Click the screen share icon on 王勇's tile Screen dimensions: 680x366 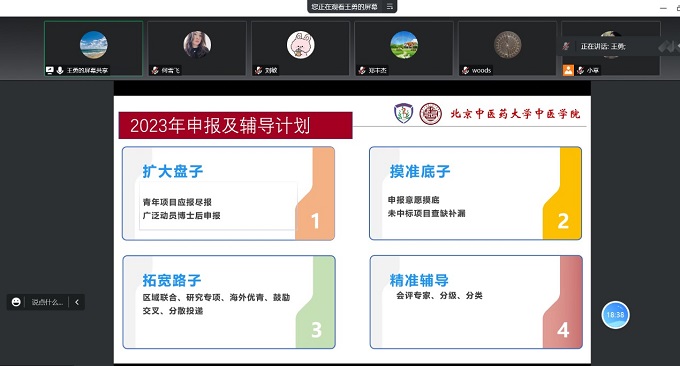coord(50,70)
